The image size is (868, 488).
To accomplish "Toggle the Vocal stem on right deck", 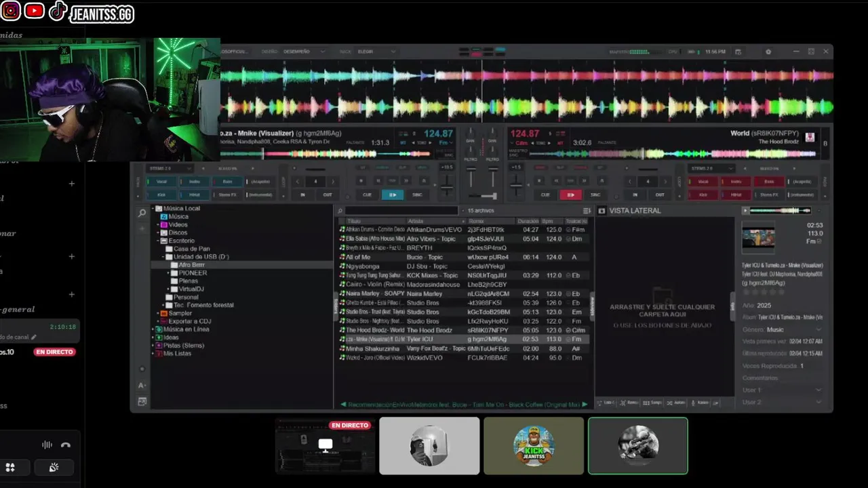I will coord(703,182).
